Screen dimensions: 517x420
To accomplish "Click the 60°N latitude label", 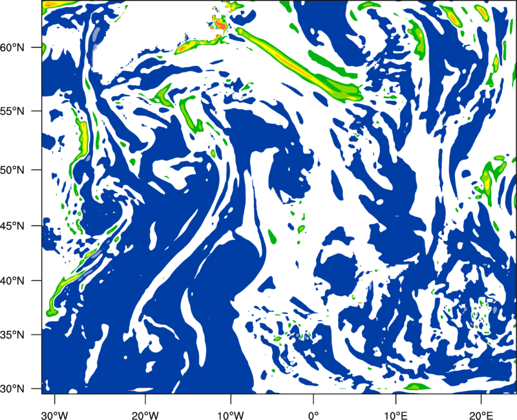I will 12,48.
